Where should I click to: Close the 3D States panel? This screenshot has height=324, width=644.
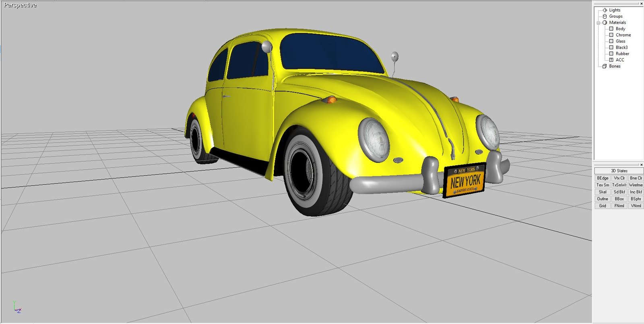click(641, 165)
